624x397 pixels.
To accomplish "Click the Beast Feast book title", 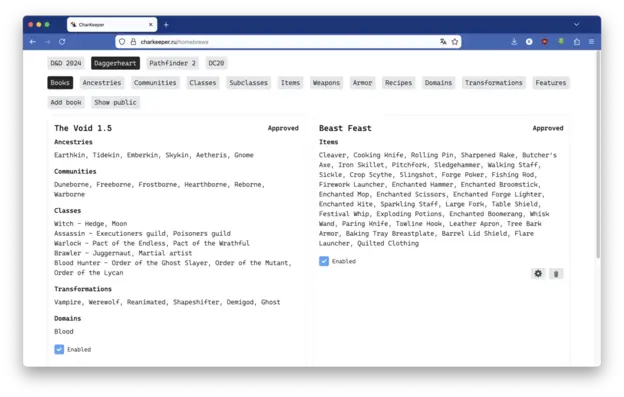I will coord(345,128).
